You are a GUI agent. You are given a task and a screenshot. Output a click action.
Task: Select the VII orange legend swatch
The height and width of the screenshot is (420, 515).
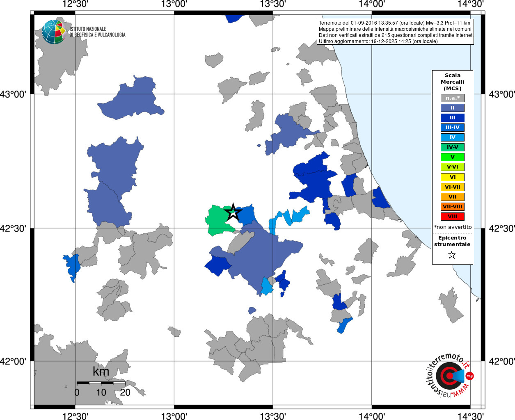click(453, 197)
